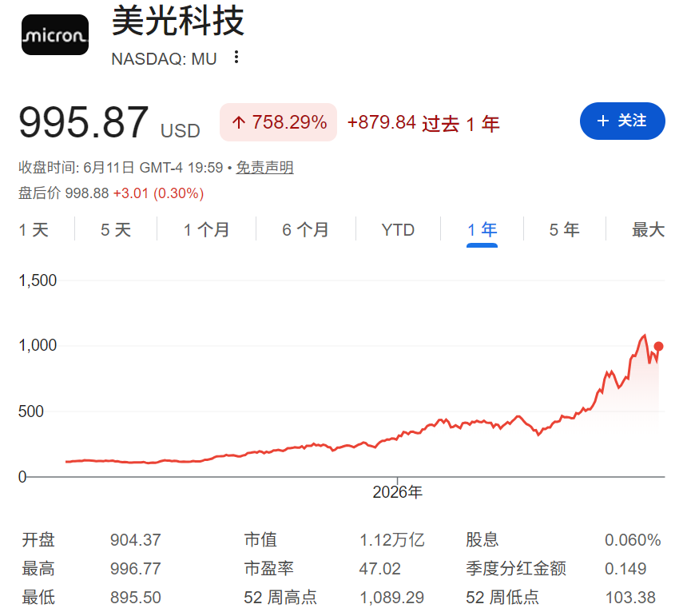Switch to the 5 天 tab
683x616 pixels.
[115, 229]
